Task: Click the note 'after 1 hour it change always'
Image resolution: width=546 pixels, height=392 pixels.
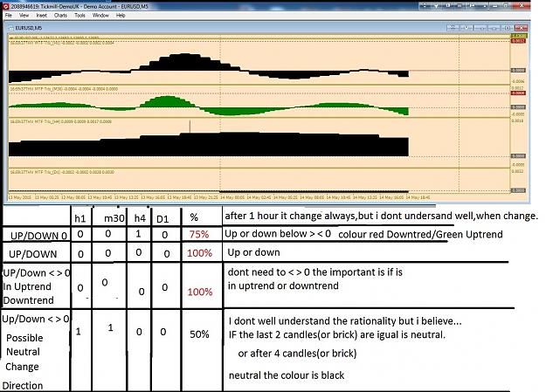Action: click(x=290, y=217)
